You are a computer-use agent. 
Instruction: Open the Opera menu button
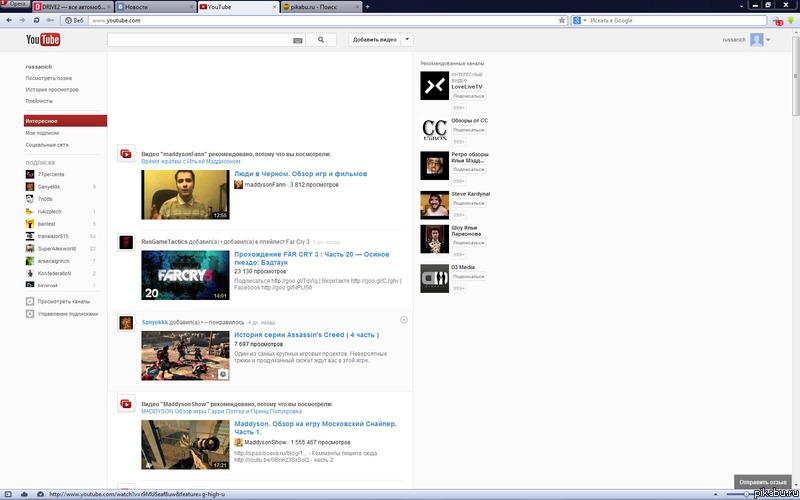coord(15,4)
